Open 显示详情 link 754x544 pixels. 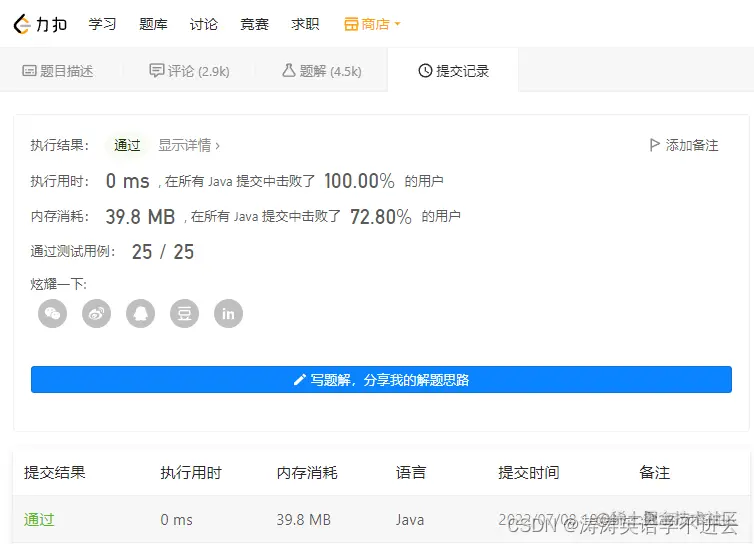[189, 145]
